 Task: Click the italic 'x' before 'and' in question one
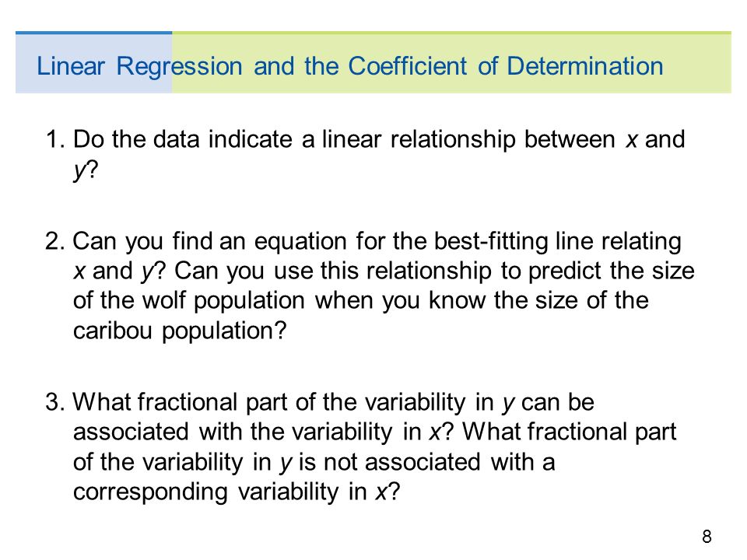631,141
